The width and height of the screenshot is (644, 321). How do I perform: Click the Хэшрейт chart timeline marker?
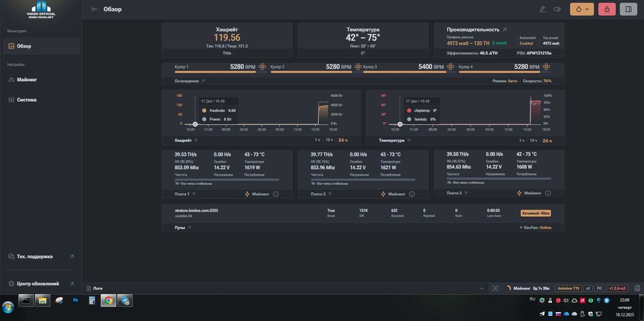[x=195, y=124]
